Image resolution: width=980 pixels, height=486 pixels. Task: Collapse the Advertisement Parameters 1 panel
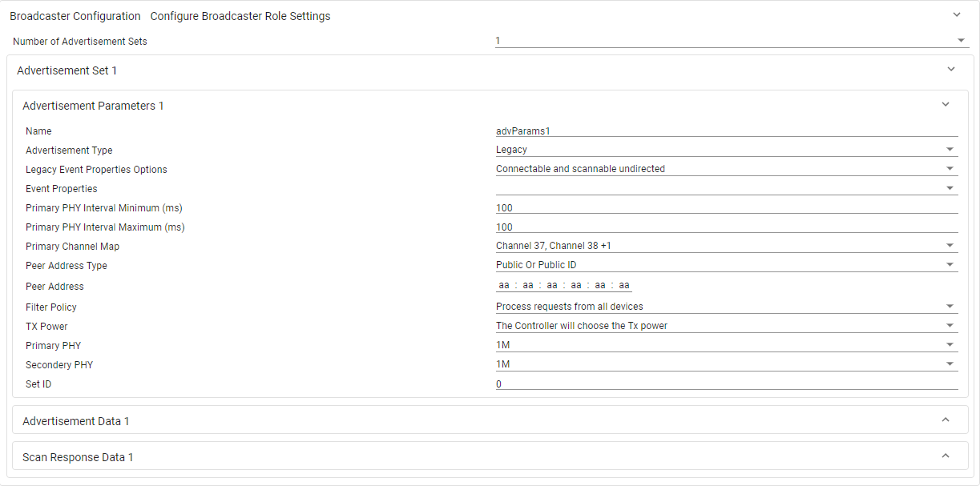coord(945,104)
